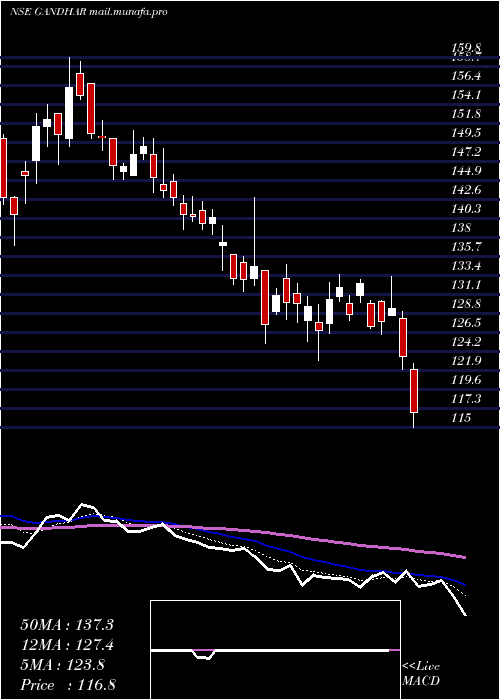Click the 142.6 price axis label
The width and height of the screenshot is (500, 700).
tap(466, 190)
